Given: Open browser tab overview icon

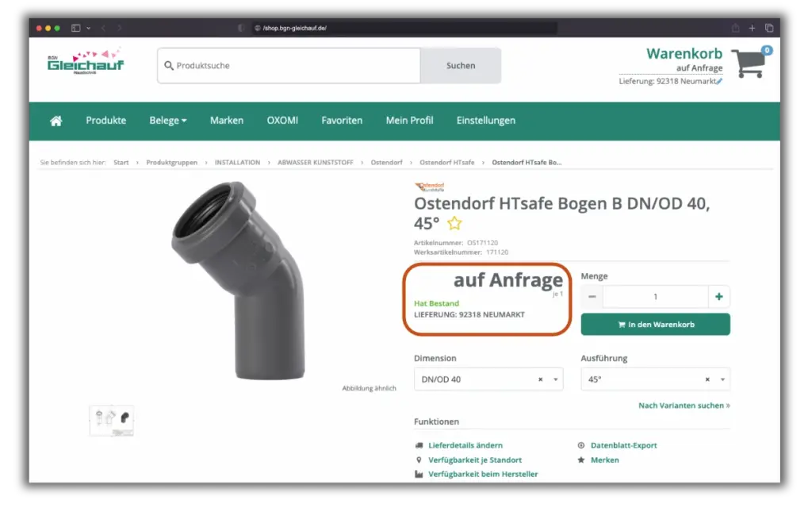Looking at the screenshot, I should pos(768,28).
